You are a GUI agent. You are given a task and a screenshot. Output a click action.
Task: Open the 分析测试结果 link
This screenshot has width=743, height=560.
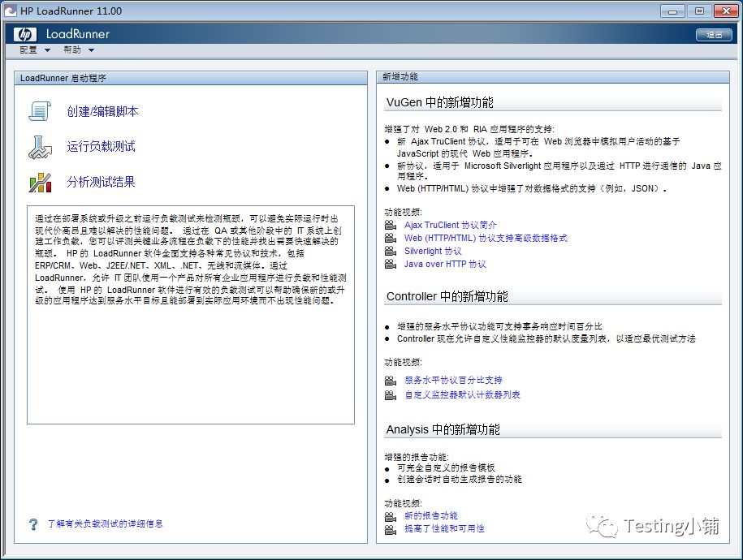coord(101,182)
